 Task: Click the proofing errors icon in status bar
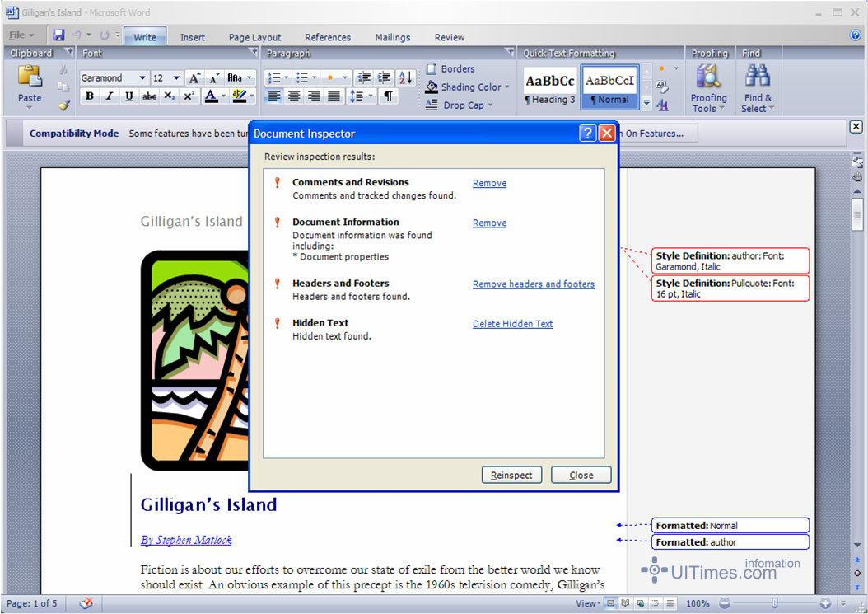[x=86, y=603]
